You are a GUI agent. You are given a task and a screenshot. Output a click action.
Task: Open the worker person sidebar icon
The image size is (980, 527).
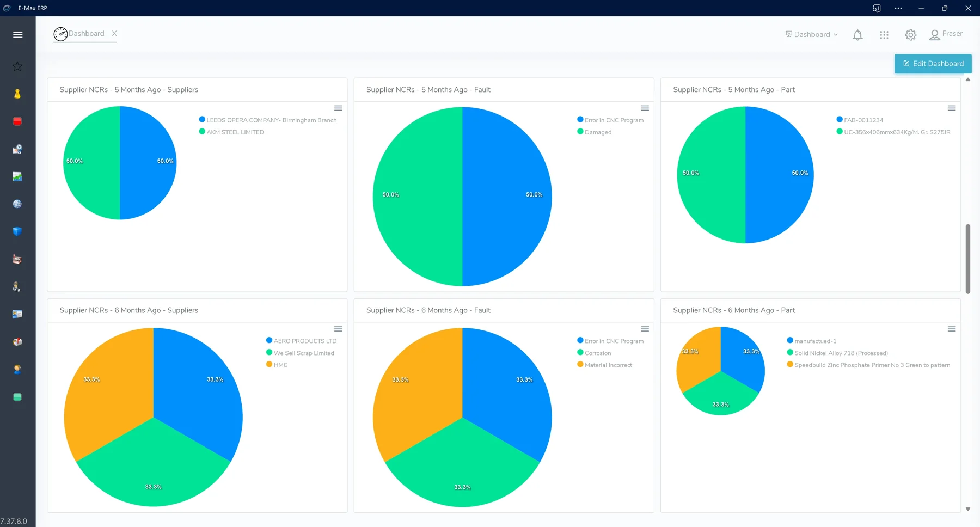(x=17, y=286)
